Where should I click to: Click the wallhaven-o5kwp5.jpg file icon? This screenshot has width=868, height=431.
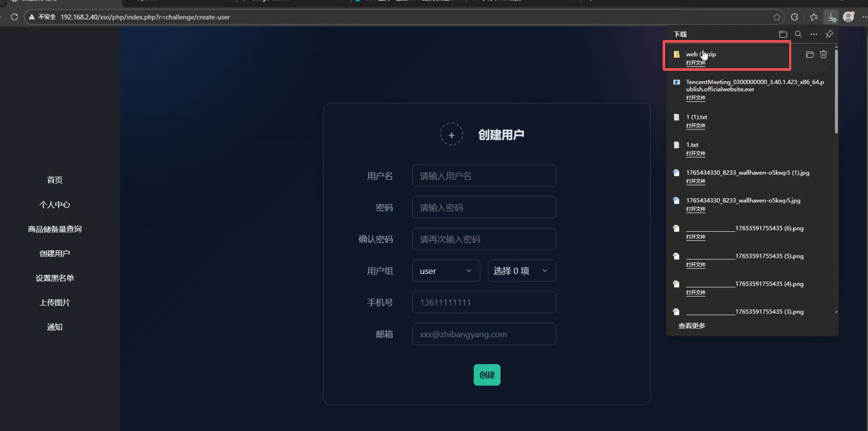pos(677,200)
